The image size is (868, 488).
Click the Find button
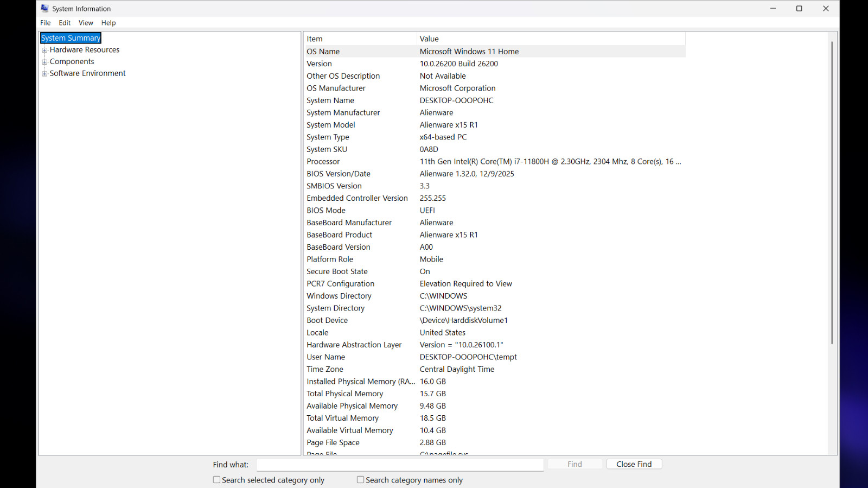(575, 464)
